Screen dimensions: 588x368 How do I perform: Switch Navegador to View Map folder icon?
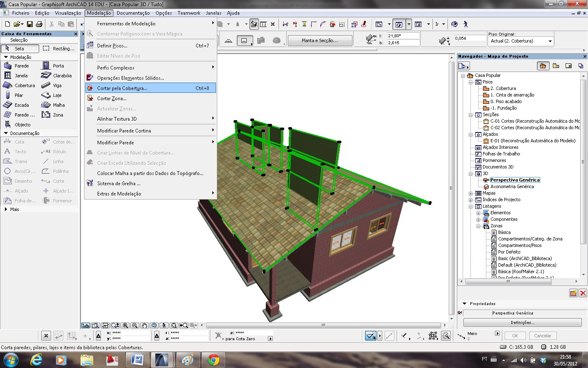coord(556,65)
